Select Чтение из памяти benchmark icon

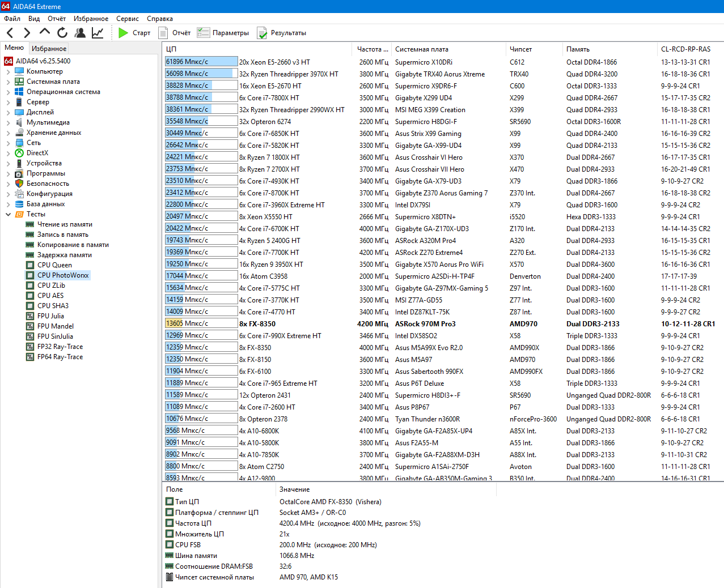30,224
